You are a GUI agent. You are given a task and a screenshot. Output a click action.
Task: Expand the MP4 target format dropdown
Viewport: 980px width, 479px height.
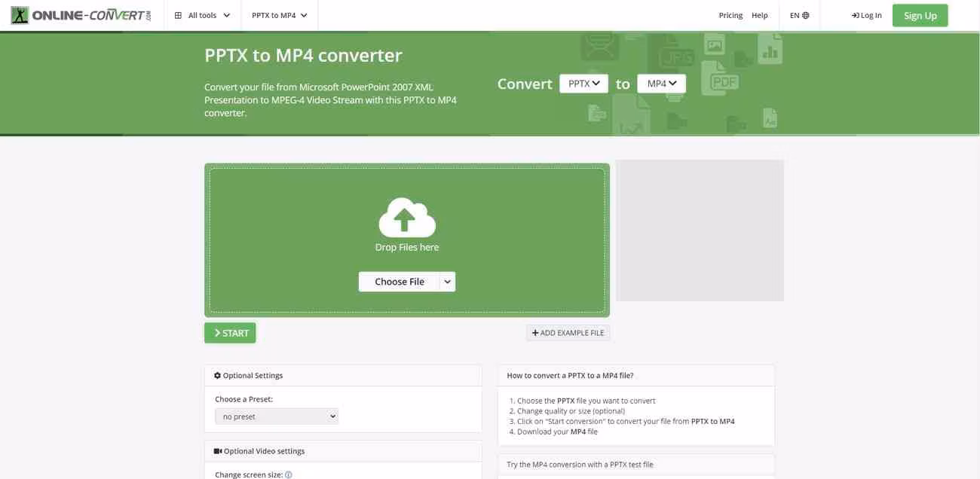(x=661, y=84)
